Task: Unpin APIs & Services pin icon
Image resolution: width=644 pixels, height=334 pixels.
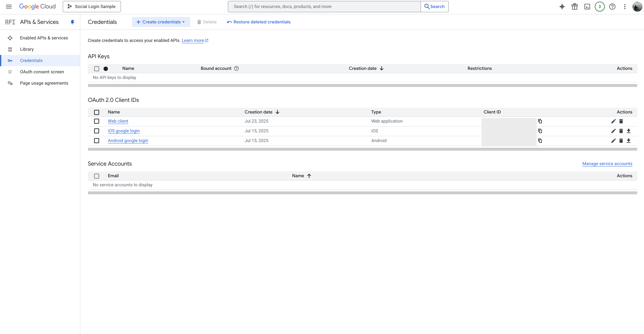Action: pyautogui.click(x=72, y=22)
